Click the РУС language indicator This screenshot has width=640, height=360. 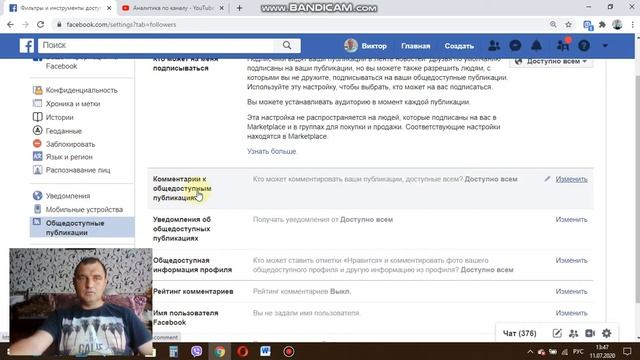coord(578,351)
